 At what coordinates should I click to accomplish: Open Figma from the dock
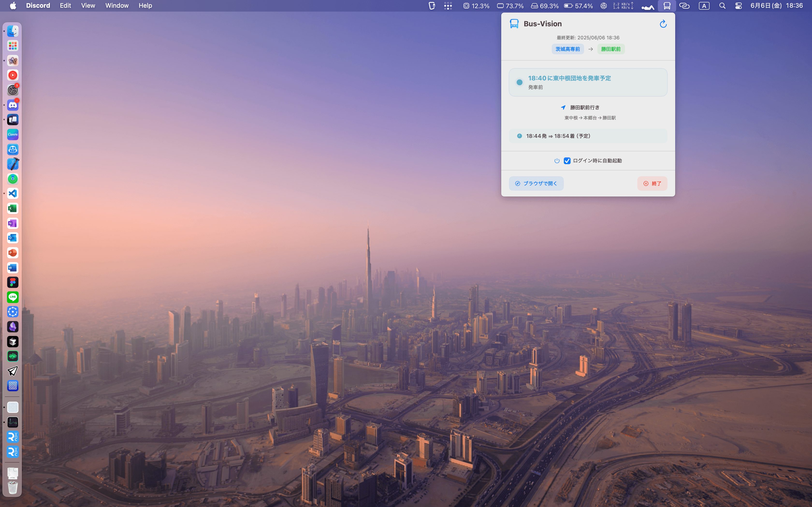[13, 282]
